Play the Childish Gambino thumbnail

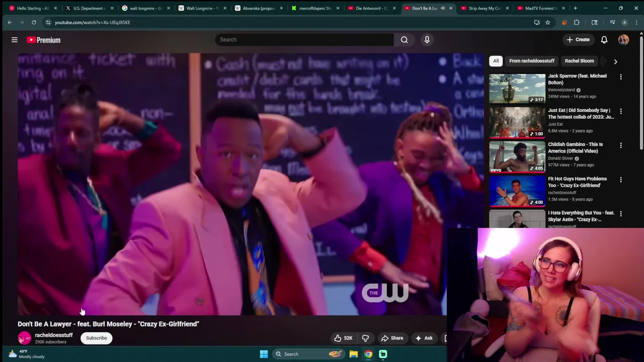pyautogui.click(x=517, y=157)
